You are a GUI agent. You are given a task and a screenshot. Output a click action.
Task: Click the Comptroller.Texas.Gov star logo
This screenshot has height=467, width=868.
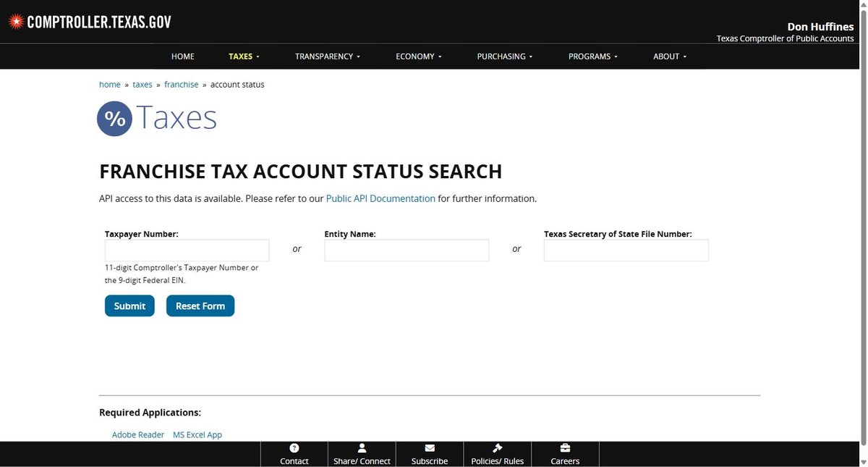[x=15, y=22]
